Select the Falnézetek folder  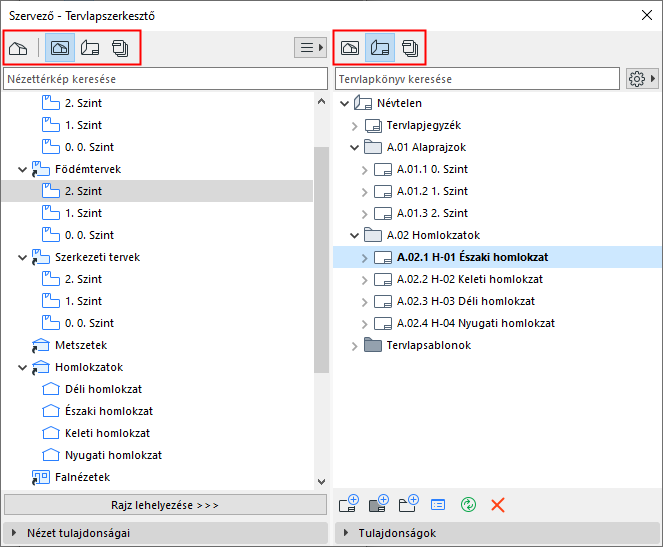(82, 477)
